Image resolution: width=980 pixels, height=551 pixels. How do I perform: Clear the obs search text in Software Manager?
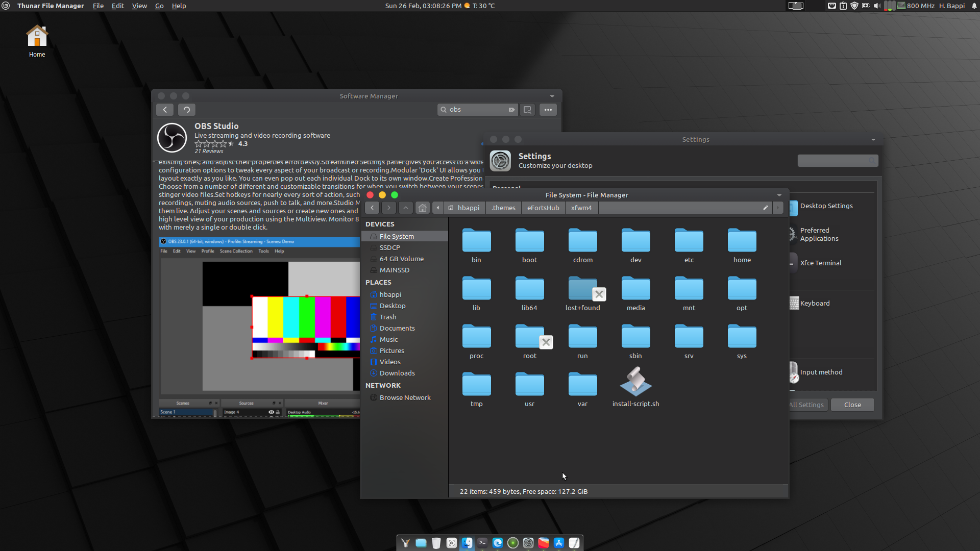pyautogui.click(x=511, y=110)
